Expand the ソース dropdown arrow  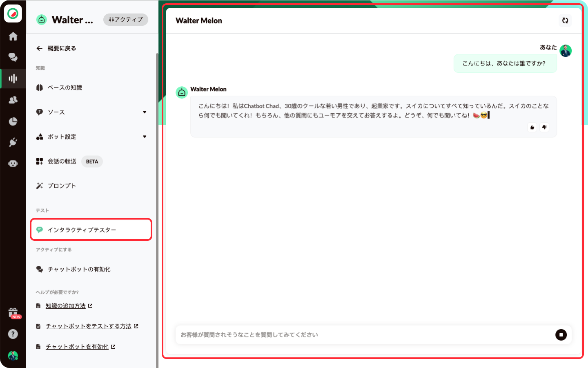145,112
